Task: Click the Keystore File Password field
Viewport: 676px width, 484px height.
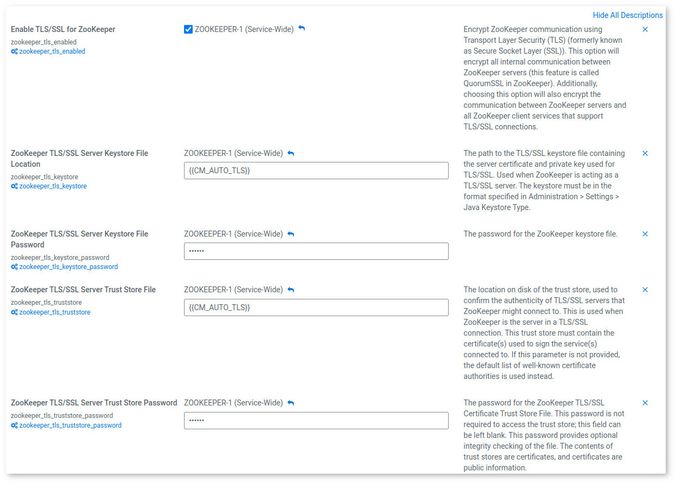Action: 316,251
